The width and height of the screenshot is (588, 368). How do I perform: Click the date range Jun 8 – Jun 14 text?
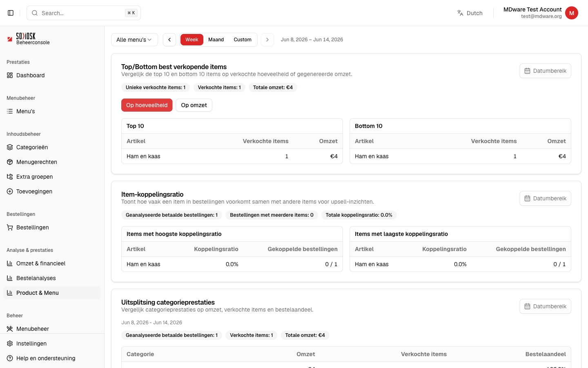point(312,40)
